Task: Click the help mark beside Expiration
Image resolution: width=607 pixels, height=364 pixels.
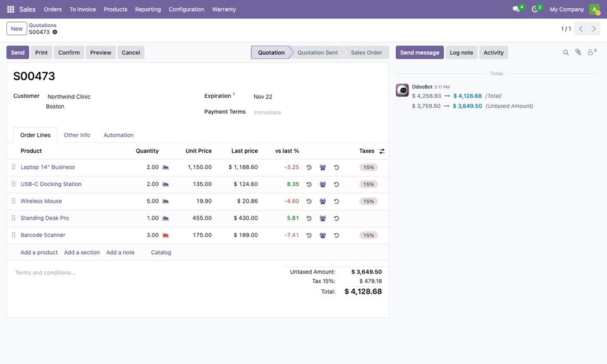Action: (x=234, y=94)
